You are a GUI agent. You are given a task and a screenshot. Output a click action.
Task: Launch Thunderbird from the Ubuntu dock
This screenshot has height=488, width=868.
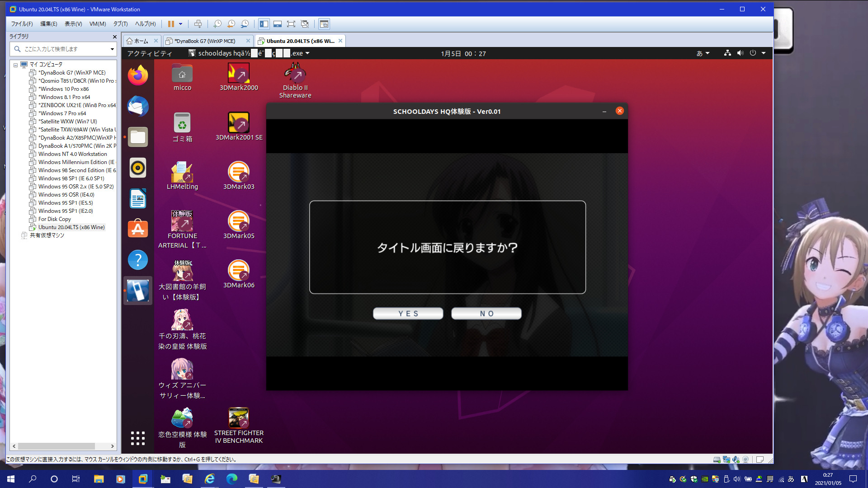[138, 106]
